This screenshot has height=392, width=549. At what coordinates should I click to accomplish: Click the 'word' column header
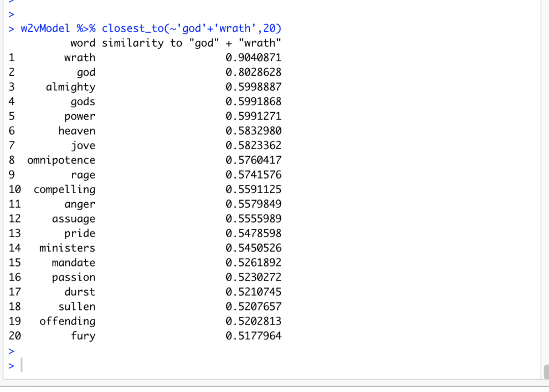(x=83, y=43)
